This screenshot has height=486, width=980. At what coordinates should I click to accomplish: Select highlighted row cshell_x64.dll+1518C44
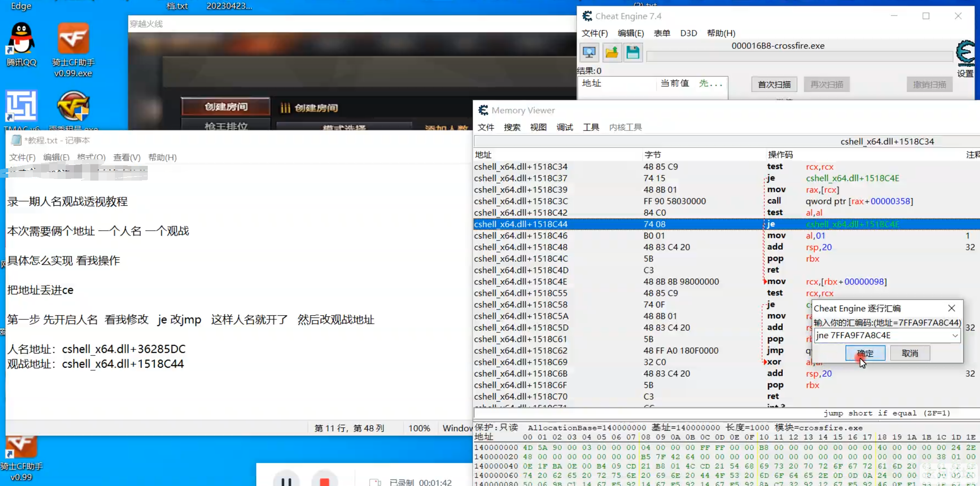tap(726, 224)
